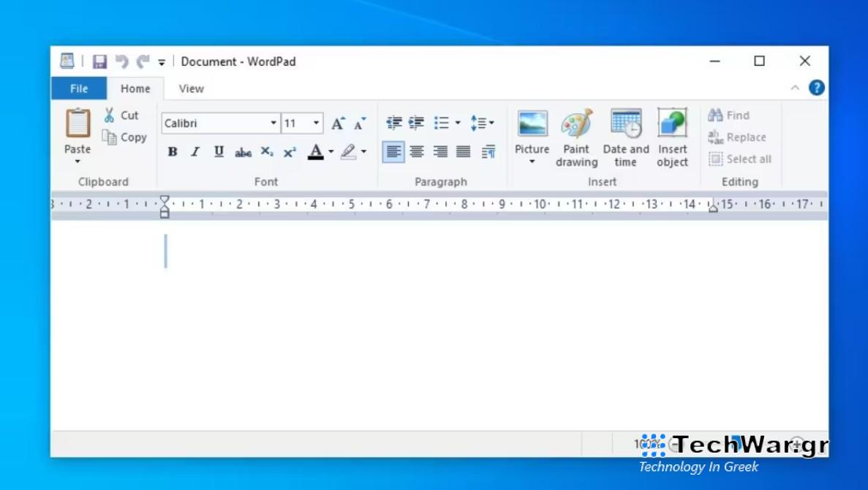
Task: Apply Subscript formatting
Action: [x=264, y=152]
